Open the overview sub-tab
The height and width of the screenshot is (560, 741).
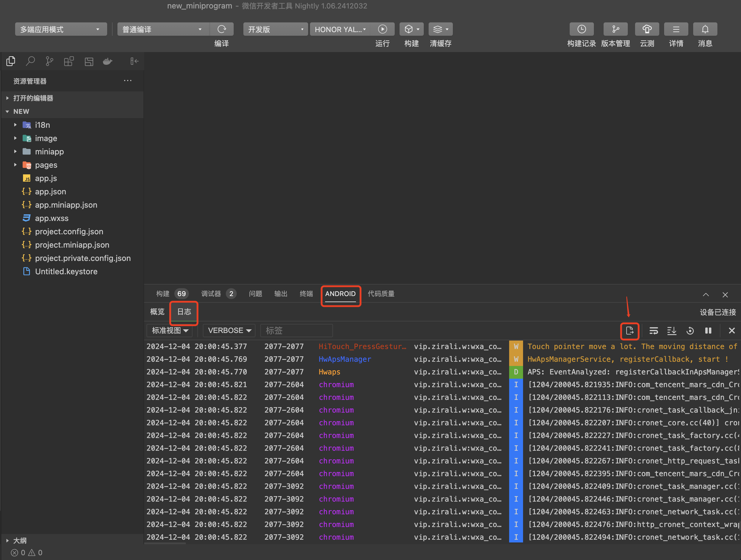157,312
